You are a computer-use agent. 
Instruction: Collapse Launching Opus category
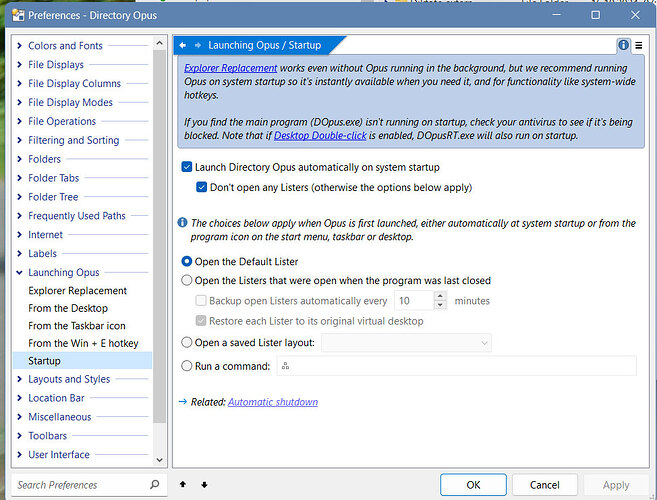pyautogui.click(x=19, y=272)
